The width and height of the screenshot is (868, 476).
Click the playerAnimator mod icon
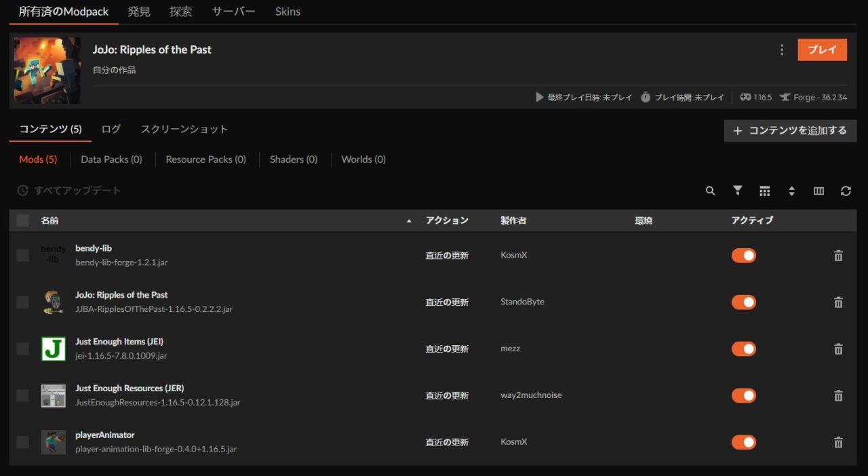click(x=54, y=442)
